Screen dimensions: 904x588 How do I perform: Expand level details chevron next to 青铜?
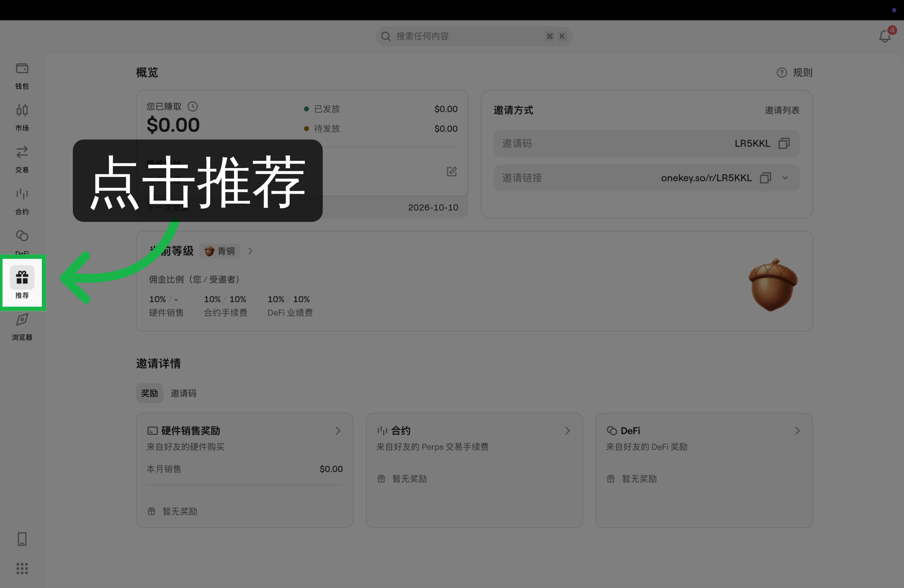250,251
